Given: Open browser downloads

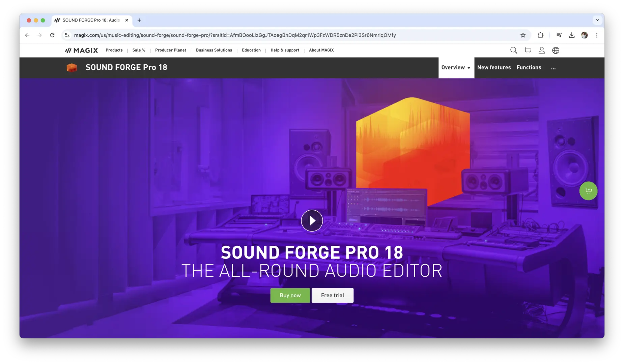Looking at the screenshot, I should [x=571, y=35].
